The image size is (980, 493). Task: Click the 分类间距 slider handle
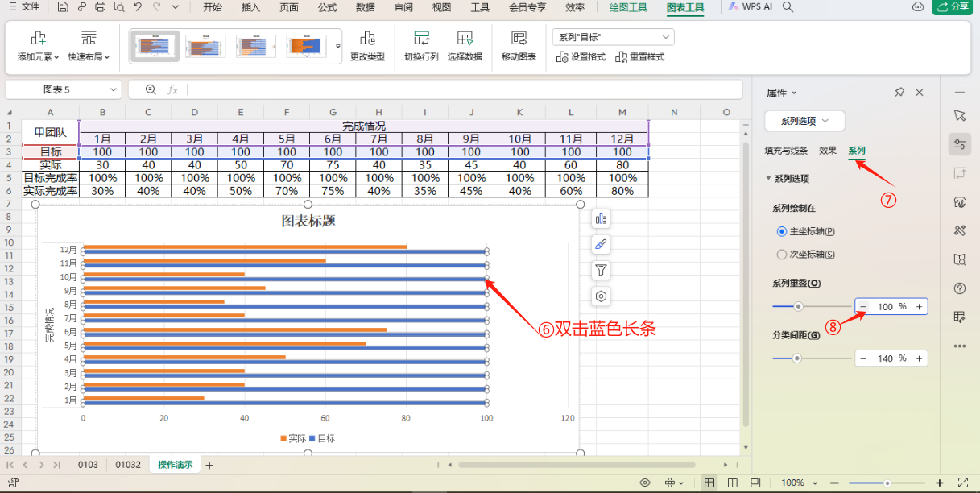pos(797,358)
